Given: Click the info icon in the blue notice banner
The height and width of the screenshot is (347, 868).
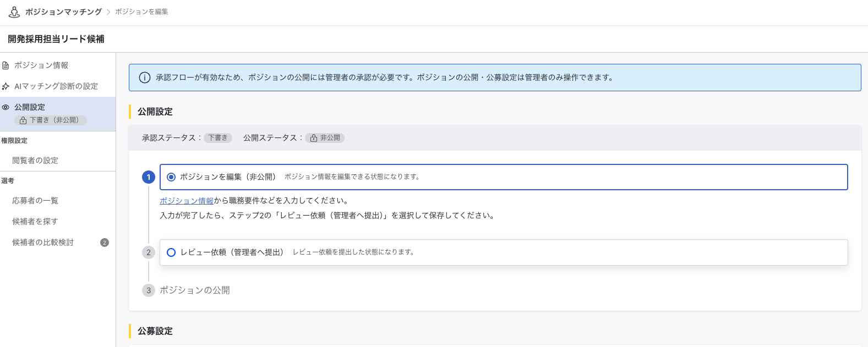Looking at the screenshot, I should point(144,78).
